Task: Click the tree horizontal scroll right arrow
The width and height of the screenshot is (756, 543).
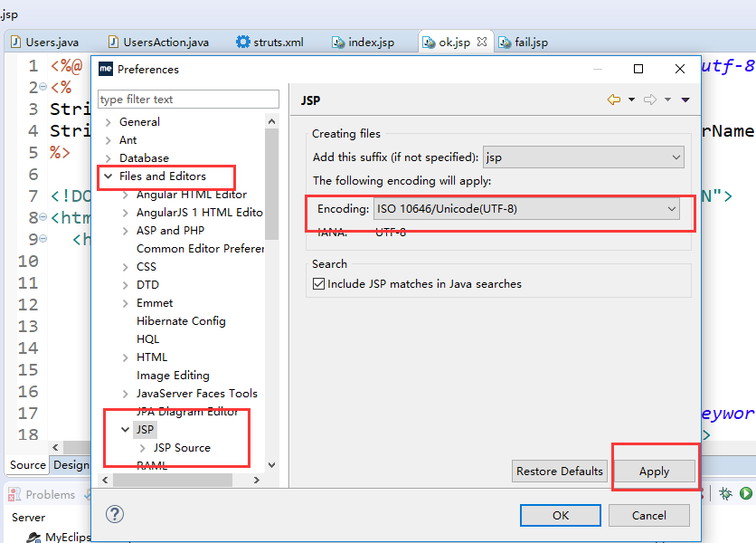Action: (257, 480)
